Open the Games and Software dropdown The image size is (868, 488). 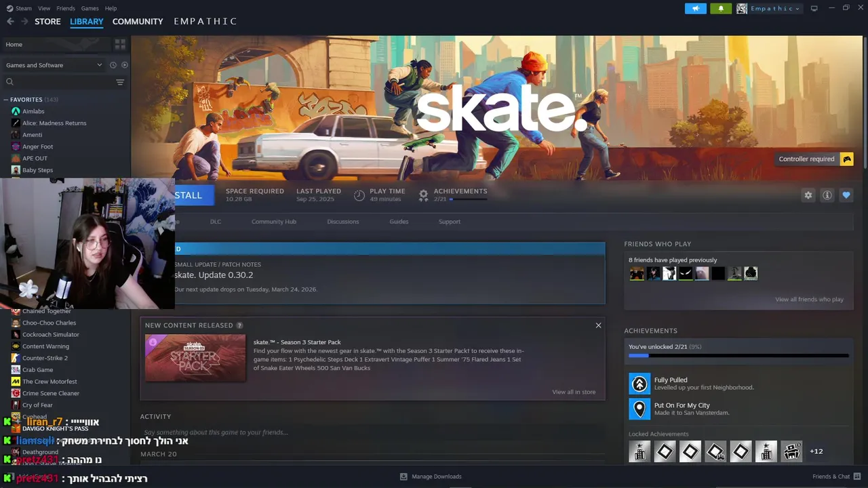(54, 65)
